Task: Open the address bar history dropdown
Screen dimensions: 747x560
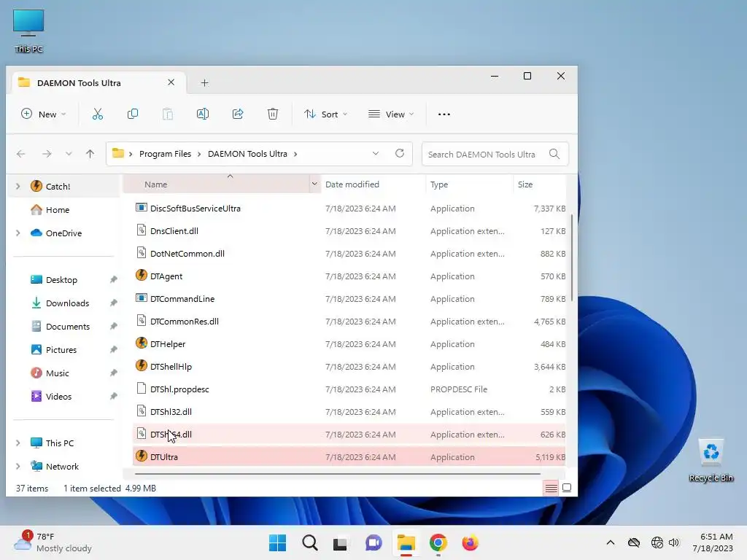Action: [x=376, y=153]
